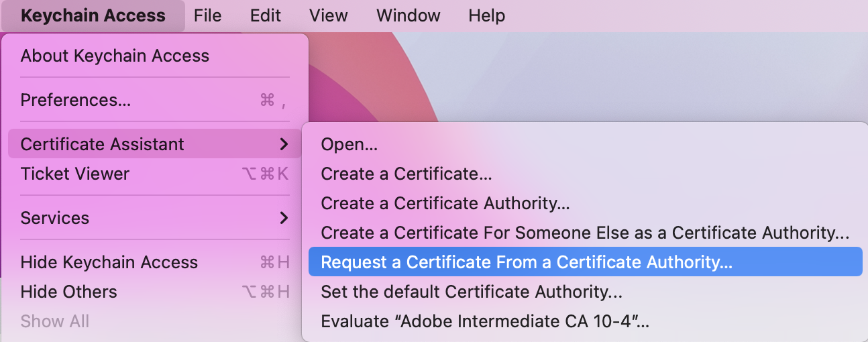Screen dimensions: 868x342
Task: Choose About Keychain Access
Action: [x=154, y=56]
